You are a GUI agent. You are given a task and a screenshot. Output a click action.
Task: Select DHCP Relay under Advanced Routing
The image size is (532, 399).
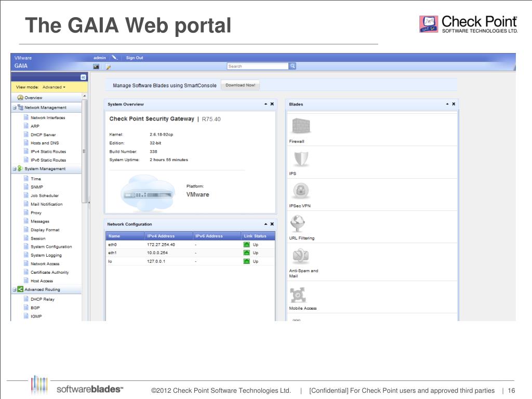point(43,299)
